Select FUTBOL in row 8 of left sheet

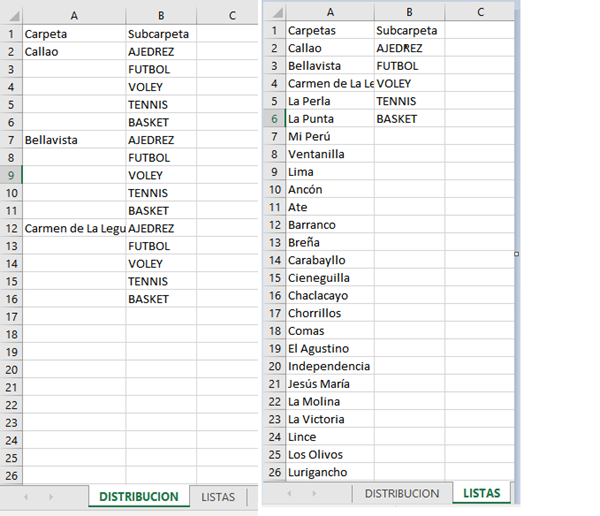click(161, 158)
